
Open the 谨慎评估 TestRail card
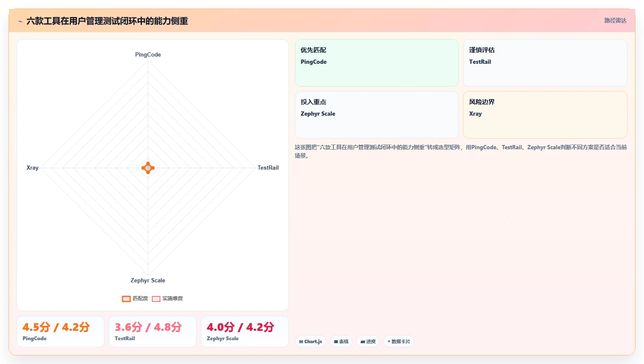pyautogui.click(x=545, y=63)
